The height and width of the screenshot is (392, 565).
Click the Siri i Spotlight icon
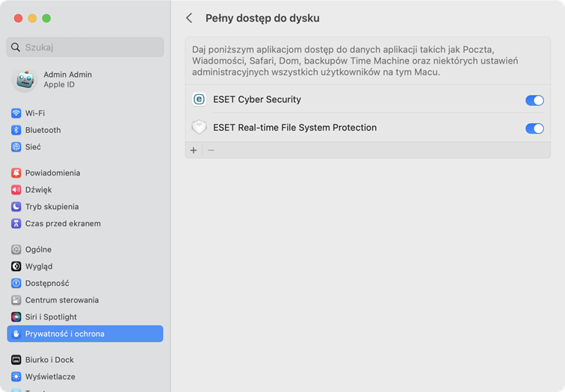16,317
